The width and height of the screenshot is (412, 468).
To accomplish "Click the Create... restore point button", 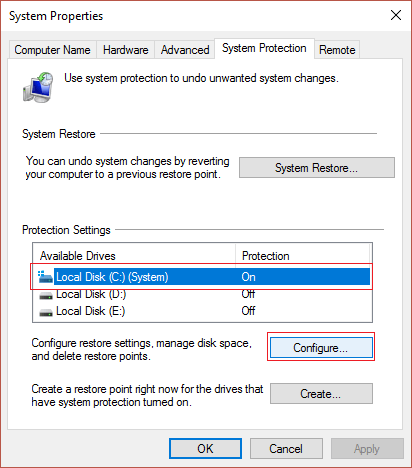I will 321,394.
